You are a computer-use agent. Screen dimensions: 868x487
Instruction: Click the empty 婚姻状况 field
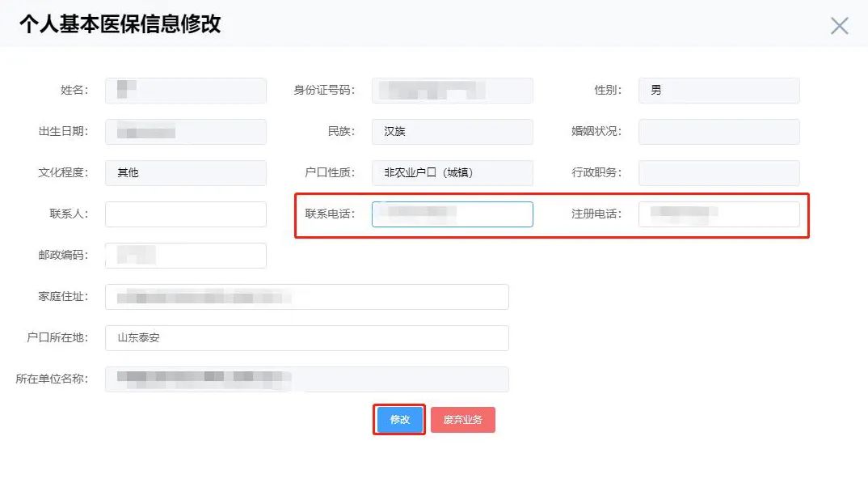click(x=718, y=132)
